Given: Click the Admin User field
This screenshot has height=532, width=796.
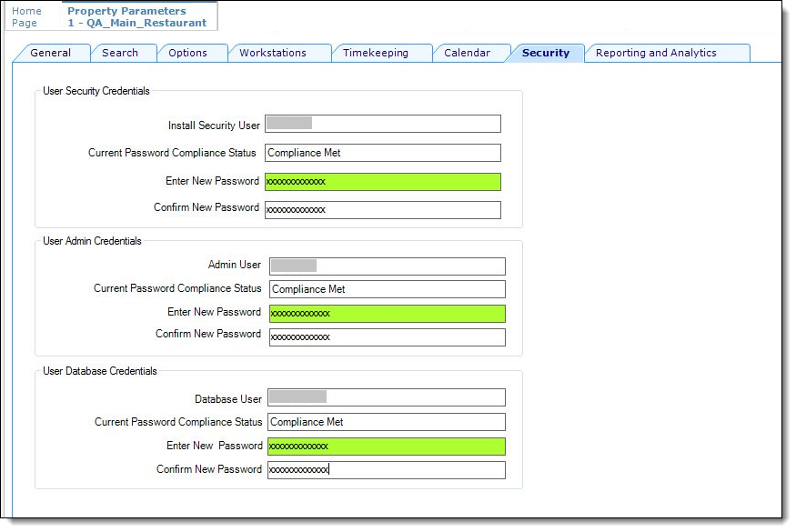Looking at the screenshot, I should point(388,266).
